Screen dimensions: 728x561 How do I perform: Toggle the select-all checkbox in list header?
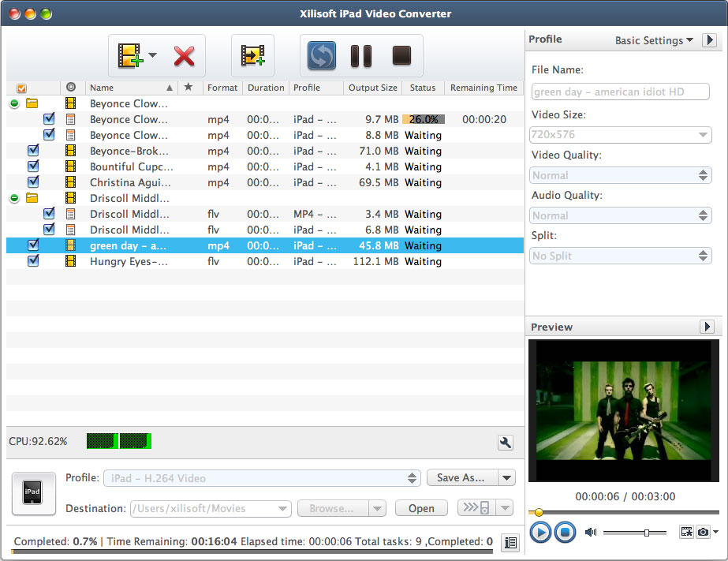click(x=22, y=88)
